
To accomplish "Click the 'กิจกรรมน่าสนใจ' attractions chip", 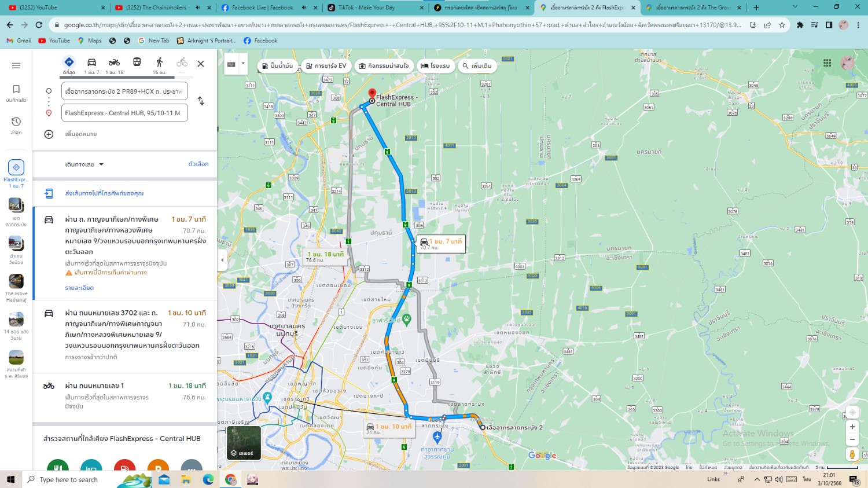I will point(384,66).
